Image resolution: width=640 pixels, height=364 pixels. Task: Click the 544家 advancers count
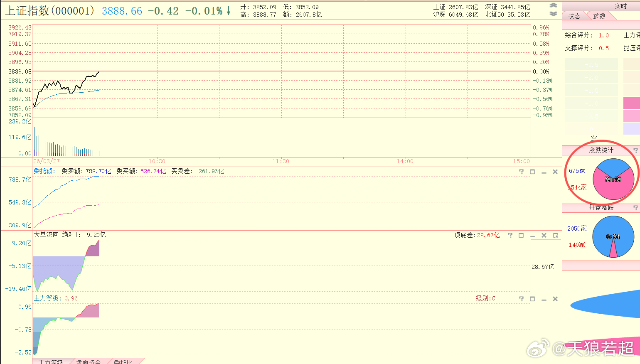pos(577,187)
